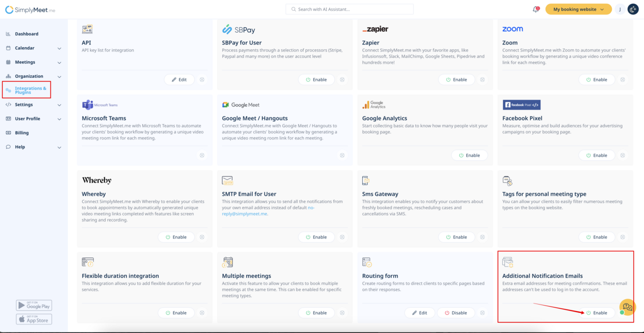Open the Billing page
The height and width of the screenshot is (333, 644).
point(22,133)
